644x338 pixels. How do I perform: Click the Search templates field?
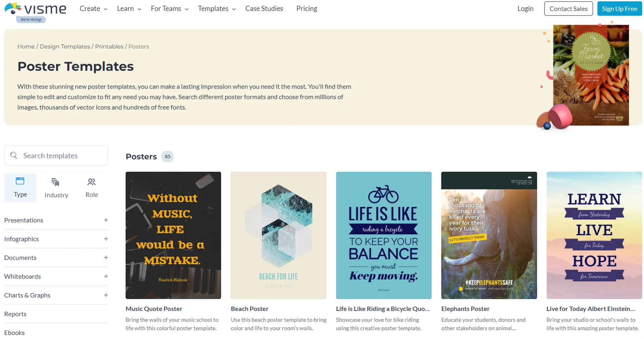pos(56,155)
